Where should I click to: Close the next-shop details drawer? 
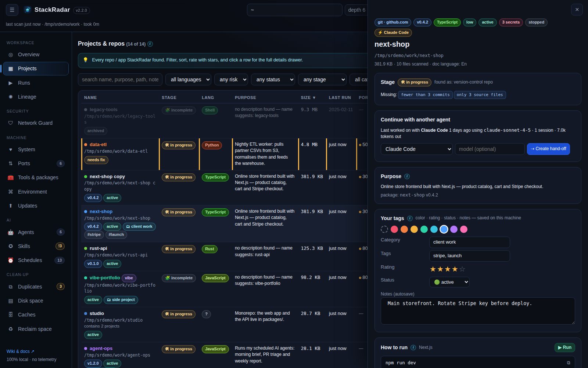tap(577, 10)
